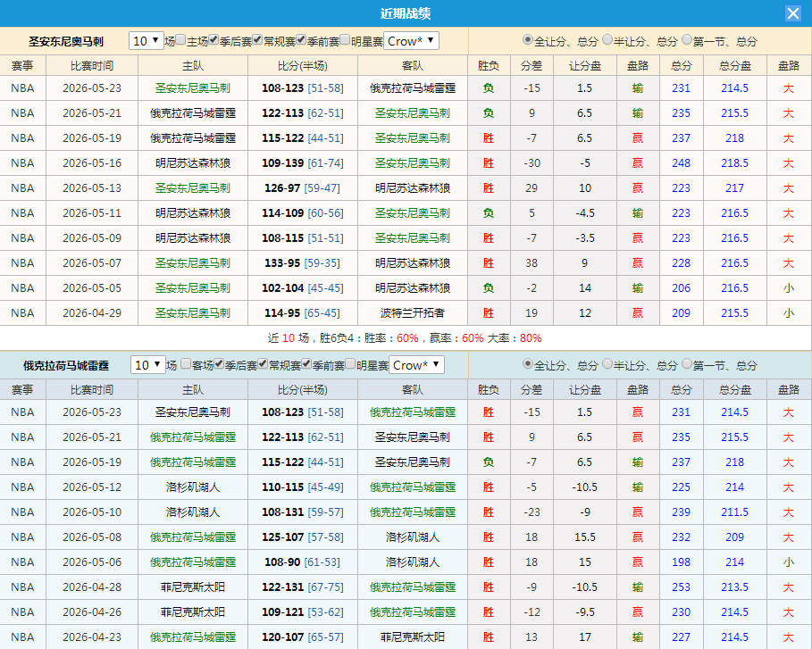This screenshot has width=812, height=649.
Task: Click 比赛时间 column header in Spurs table
Action: [92, 66]
